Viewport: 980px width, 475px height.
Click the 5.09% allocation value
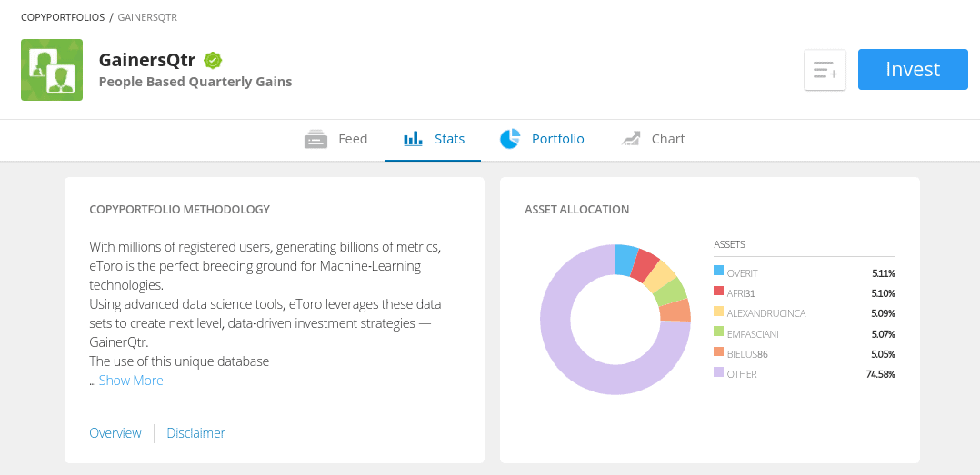(883, 313)
